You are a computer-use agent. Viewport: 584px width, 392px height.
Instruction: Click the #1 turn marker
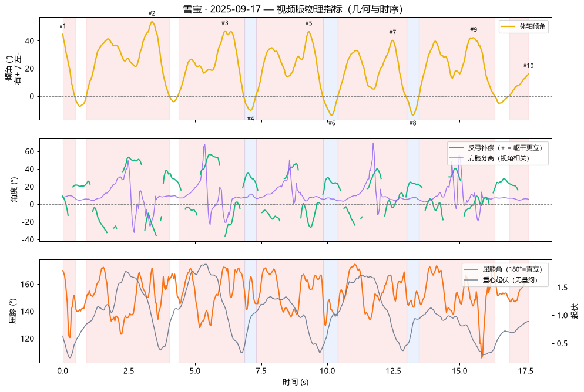pyautogui.click(x=62, y=26)
